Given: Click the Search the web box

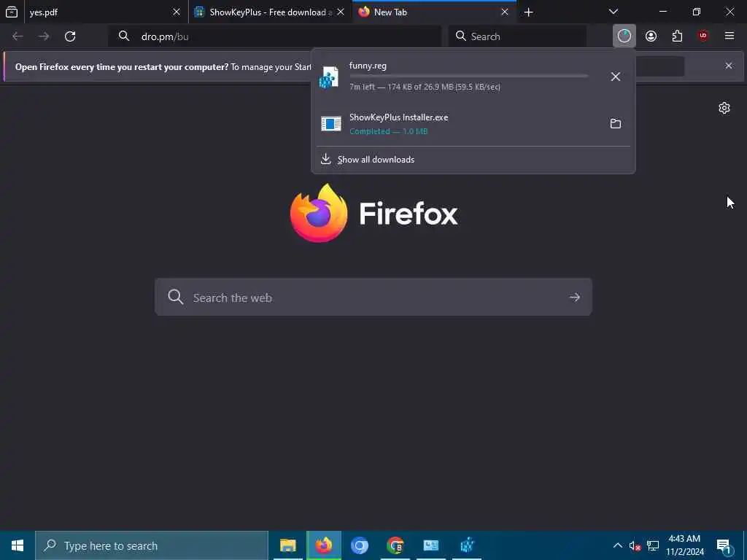Looking at the screenshot, I should (x=373, y=297).
